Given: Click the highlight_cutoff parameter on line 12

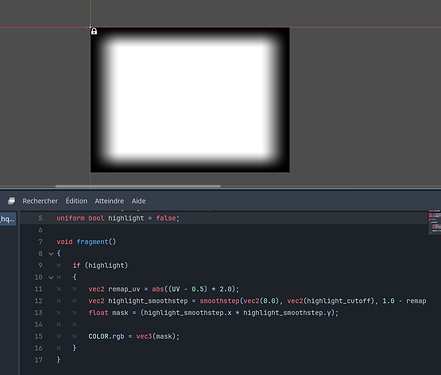Looking at the screenshot, I should click(338, 301).
